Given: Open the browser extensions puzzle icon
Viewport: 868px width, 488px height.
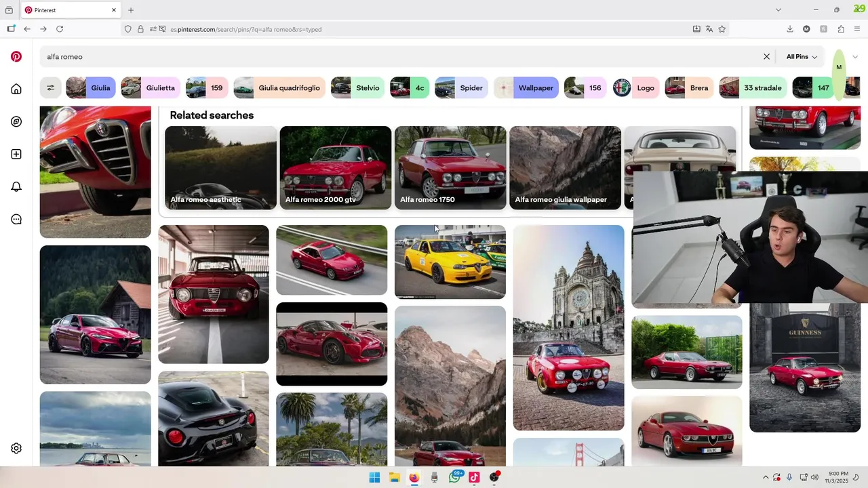Looking at the screenshot, I should [x=841, y=29].
